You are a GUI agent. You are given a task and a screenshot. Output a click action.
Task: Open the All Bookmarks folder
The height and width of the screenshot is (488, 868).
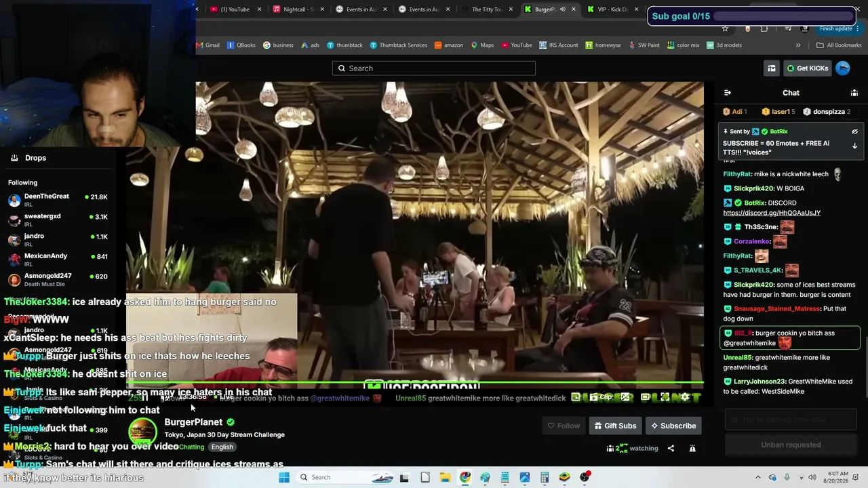839,45
